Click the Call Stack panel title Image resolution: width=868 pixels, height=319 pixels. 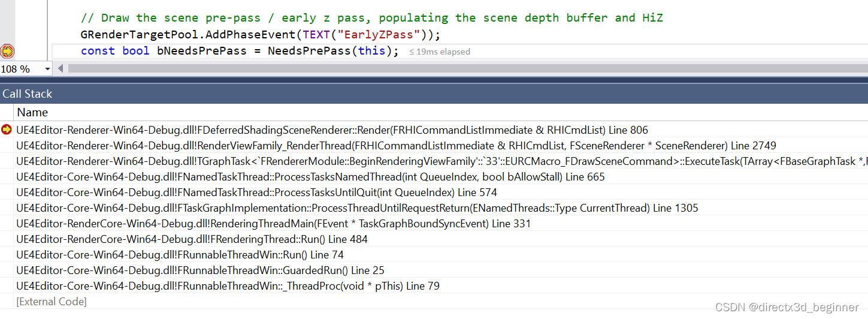[28, 94]
